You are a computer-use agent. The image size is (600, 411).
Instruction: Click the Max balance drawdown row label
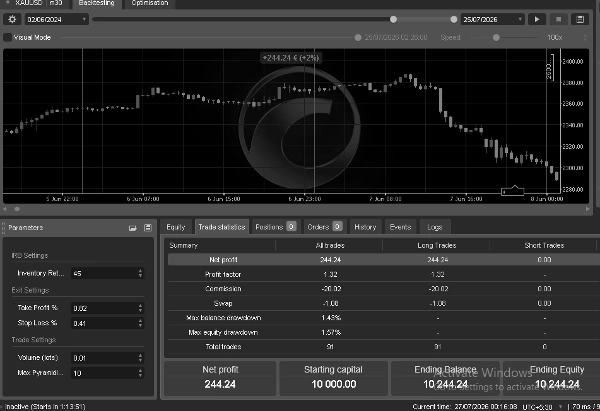coord(223,318)
